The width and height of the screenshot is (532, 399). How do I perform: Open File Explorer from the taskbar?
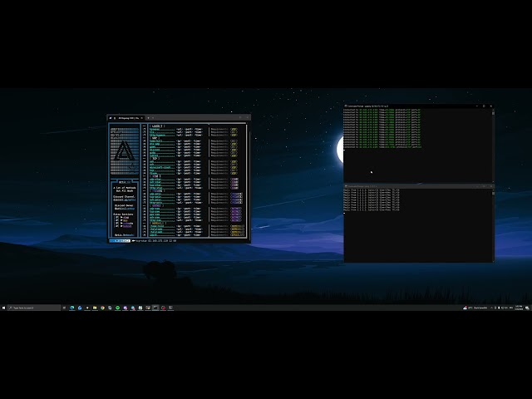coord(95,308)
